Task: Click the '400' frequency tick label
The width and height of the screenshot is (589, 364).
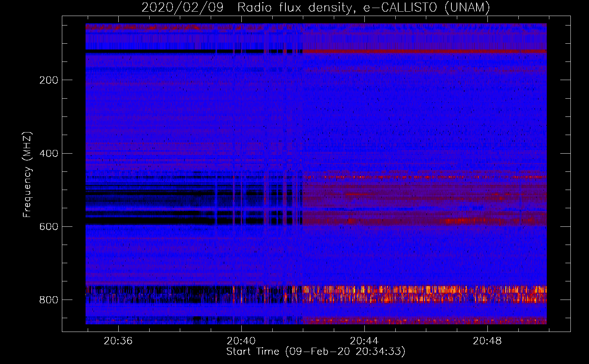Action: tap(49, 153)
